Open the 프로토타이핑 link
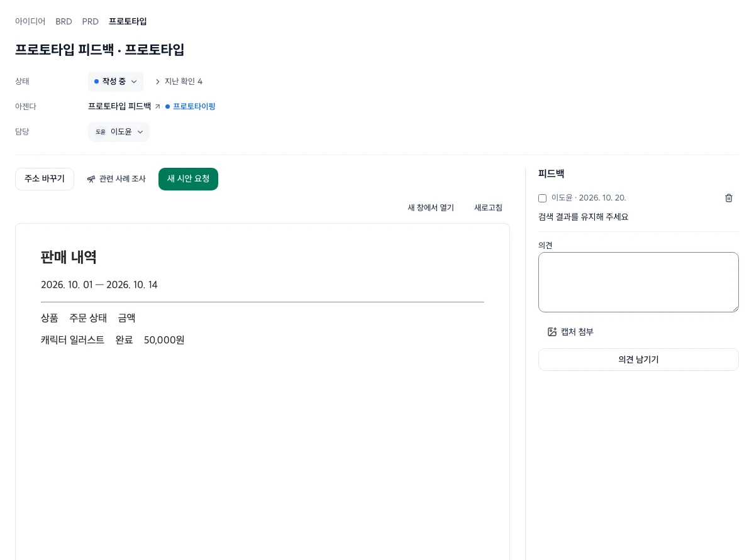This screenshot has width=754, height=560. (194, 107)
